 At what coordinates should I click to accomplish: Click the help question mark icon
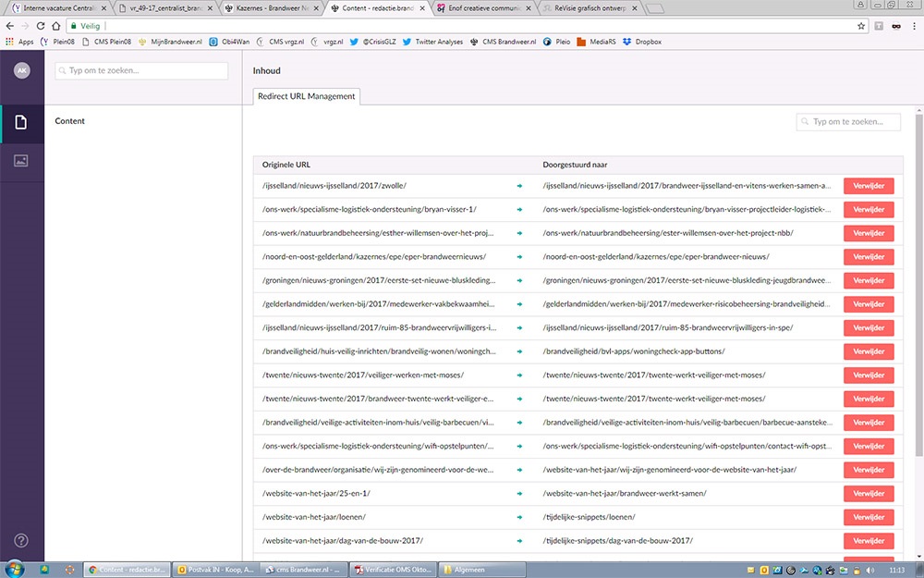click(21, 540)
